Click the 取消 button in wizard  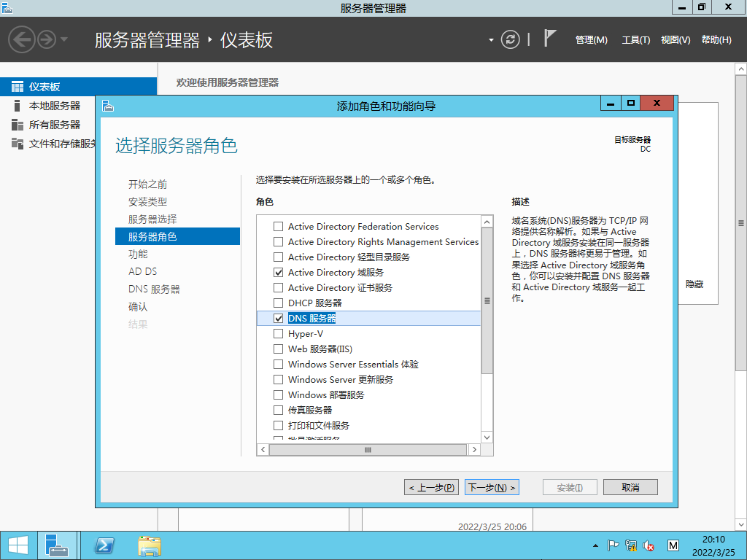click(x=630, y=487)
